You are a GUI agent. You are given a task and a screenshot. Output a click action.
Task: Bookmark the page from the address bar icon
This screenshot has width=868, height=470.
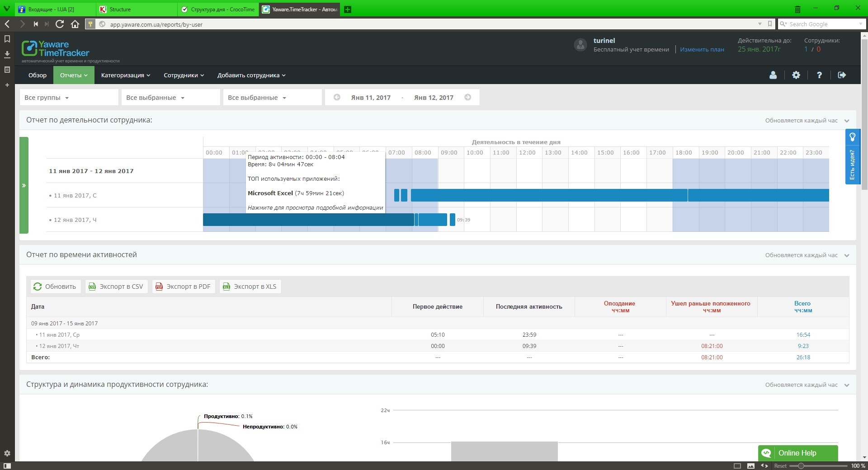(x=770, y=24)
